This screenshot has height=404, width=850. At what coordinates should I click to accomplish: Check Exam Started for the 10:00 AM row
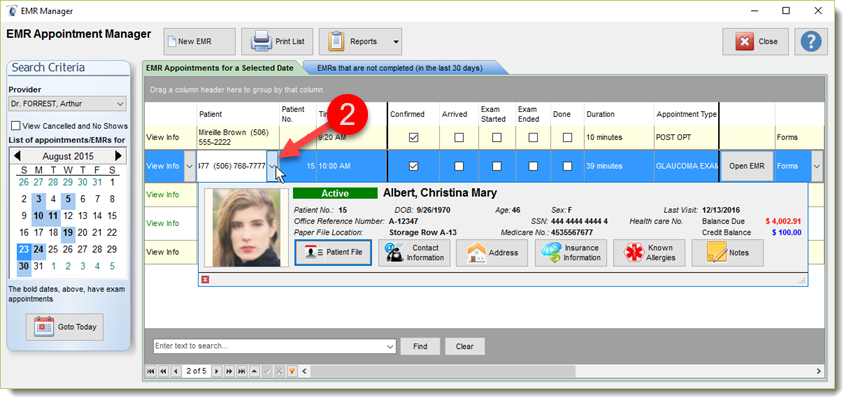[x=497, y=166]
